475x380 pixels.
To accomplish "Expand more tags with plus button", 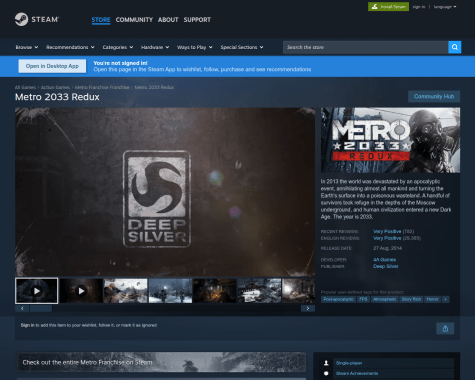I will [x=445, y=299].
